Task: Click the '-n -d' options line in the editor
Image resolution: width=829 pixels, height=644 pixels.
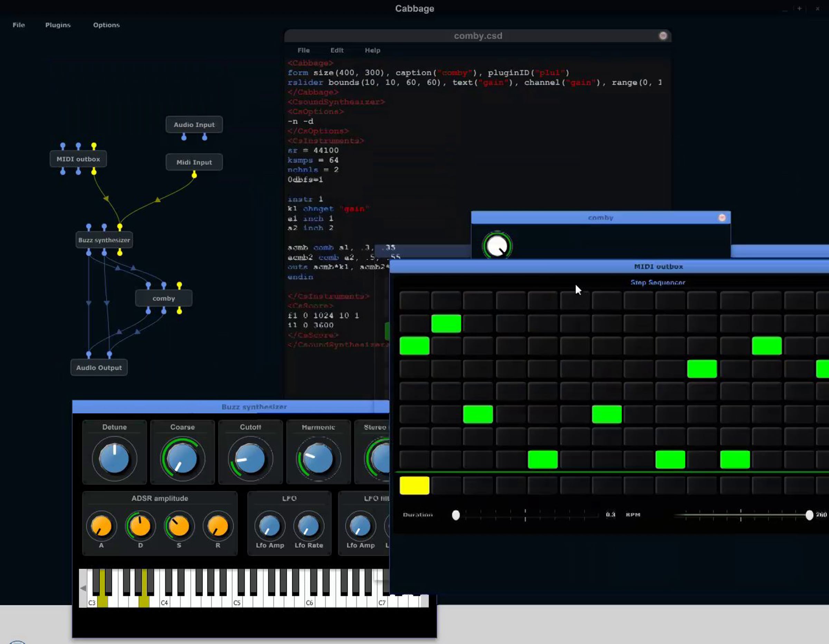Action: pos(300,121)
